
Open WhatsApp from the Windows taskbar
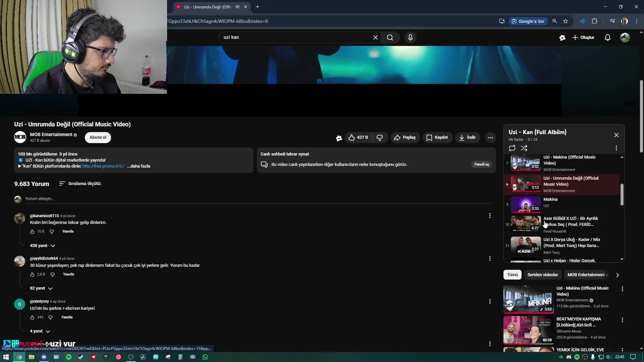pyautogui.click(x=205, y=357)
